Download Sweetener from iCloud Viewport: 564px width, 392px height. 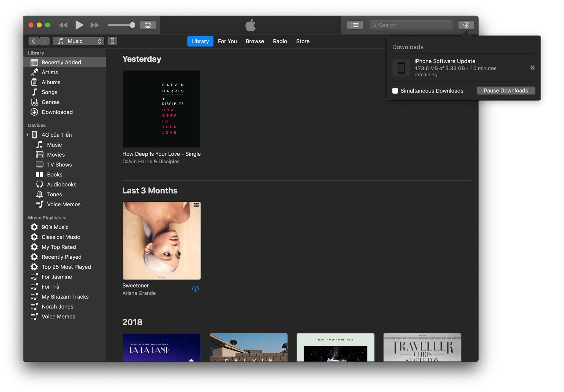click(195, 289)
